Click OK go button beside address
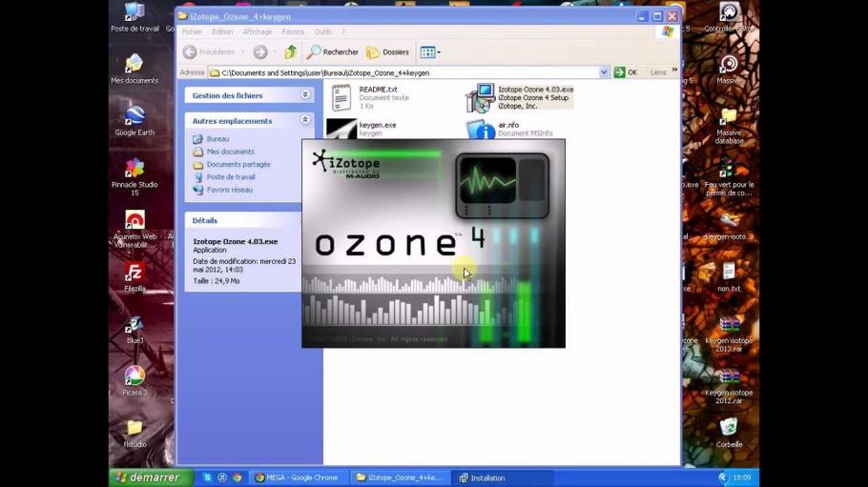This screenshot has height=487, width=868. pyautogui.click(x=626, y=72)
